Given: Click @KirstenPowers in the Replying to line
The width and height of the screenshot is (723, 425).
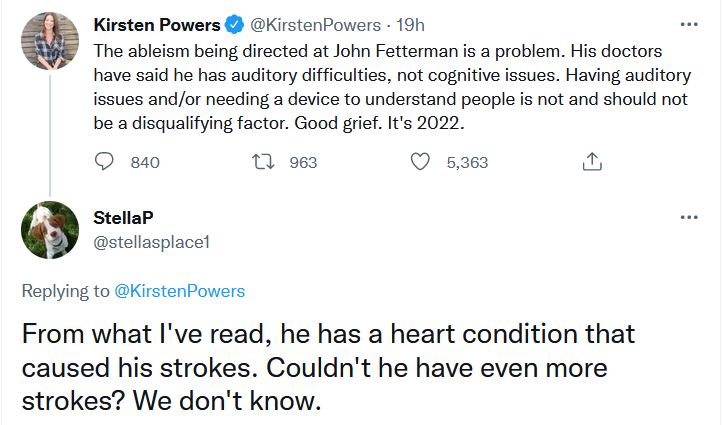Looking at the screenshot, I should (180, 291).
